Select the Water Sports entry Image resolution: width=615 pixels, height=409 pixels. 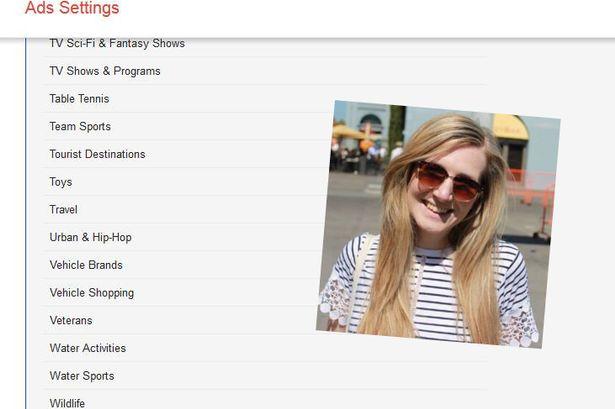[x=266, y=376]
